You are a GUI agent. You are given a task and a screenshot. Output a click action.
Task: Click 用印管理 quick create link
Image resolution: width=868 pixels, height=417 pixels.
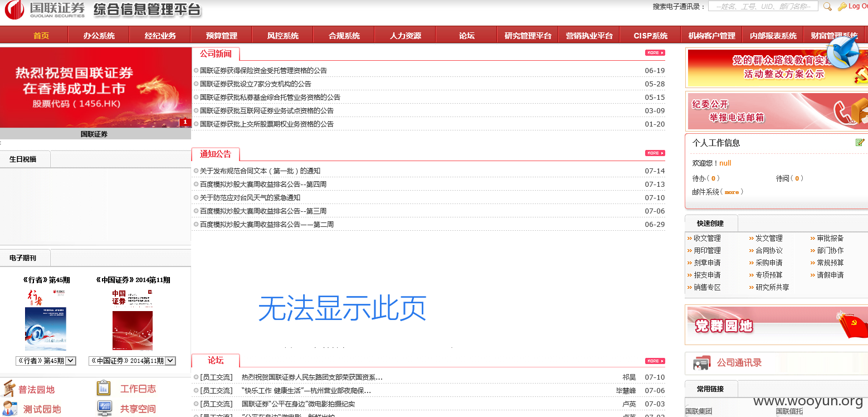[707, 250]
